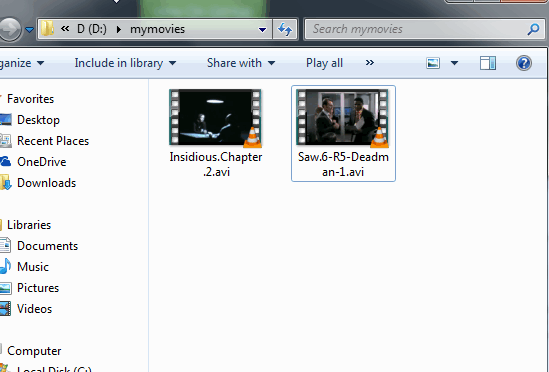Viewport: 549px width, 372px height.
Task: Click the D (D:) breadcrumb
Action: click(92, 29)
